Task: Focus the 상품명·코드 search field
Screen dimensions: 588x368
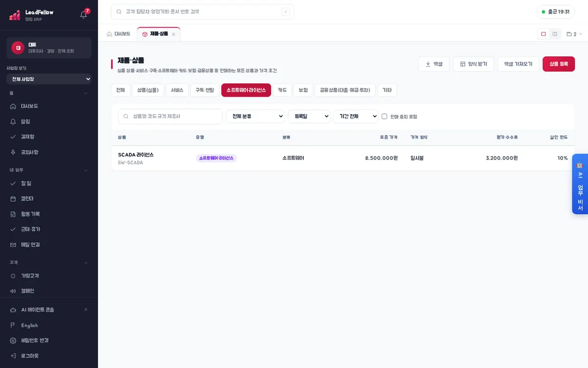Action: pos(170,116)
